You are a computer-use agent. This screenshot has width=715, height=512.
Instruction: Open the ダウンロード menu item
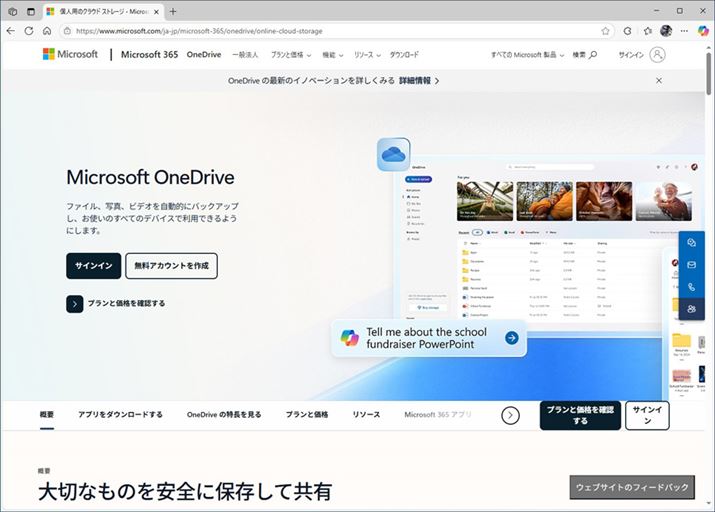(x=404, y=55)
